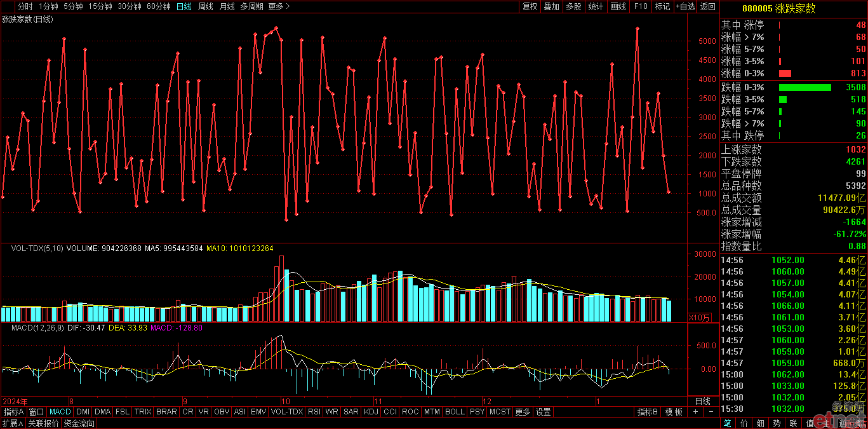Viewport: 868px width, 429px height.
Task: Open the 统计 statistics tool
Action: [x=596, y=6]
